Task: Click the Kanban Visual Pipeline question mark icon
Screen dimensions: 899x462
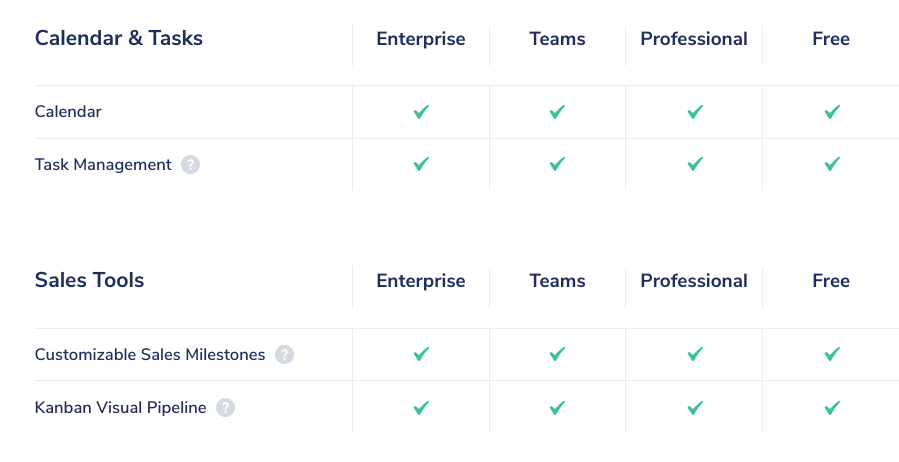Action: 225,408
